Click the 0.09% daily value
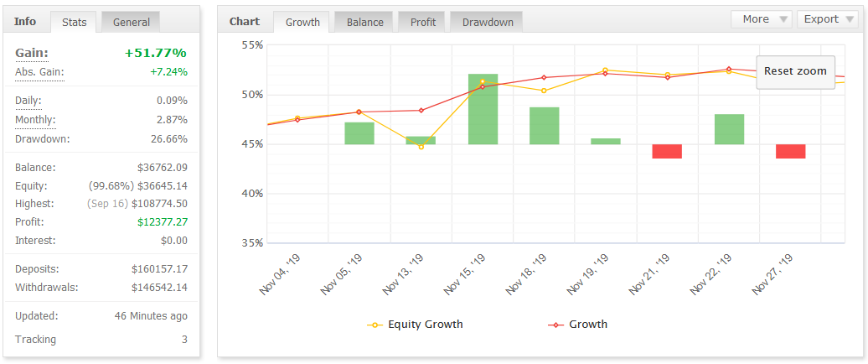This screenshot has height=364, width=868. 172,101
